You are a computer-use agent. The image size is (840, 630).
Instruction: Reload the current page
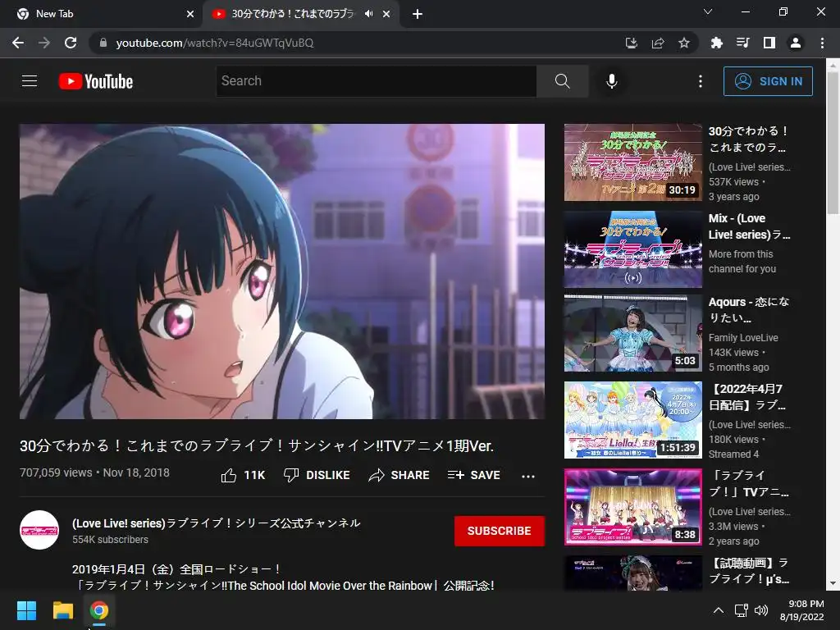coord(71,43)
